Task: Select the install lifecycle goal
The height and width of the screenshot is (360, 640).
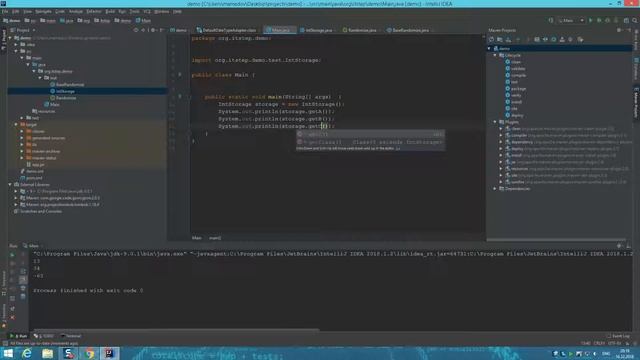Action: click(513, 102)
